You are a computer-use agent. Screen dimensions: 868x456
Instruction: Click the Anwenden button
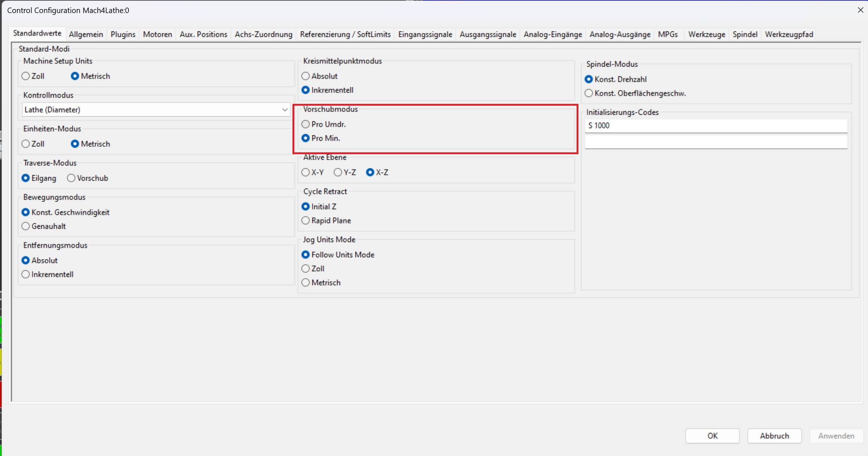(x=836, y=436)
